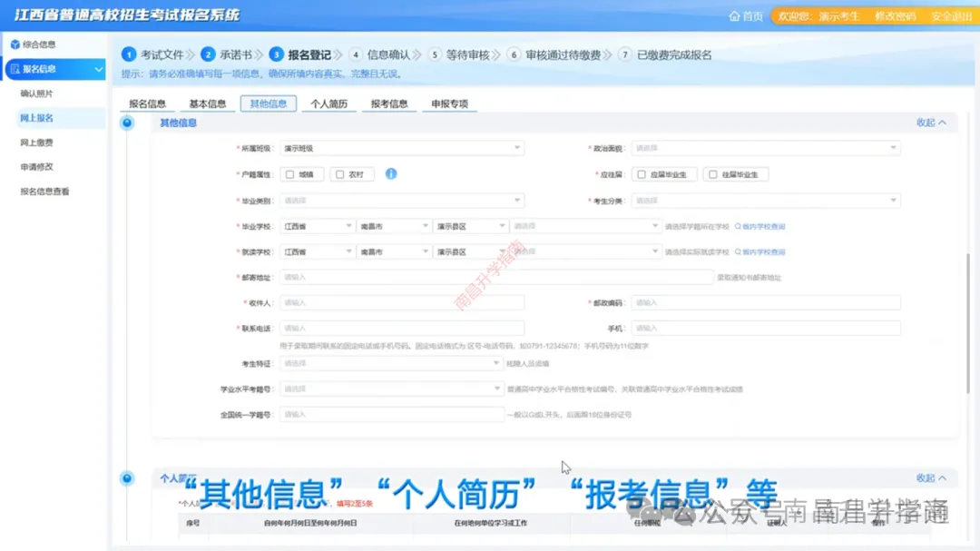This screenshot has height=551, width=980.
Task: Click 欢迎您: 演示考生 in header
Action: click(x=818, y=16)
